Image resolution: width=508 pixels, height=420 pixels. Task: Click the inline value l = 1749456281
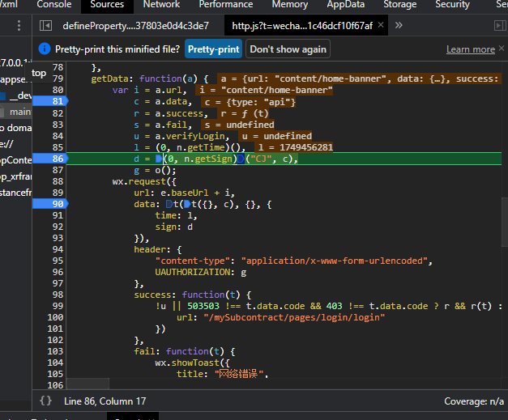[x=294, y=147]
